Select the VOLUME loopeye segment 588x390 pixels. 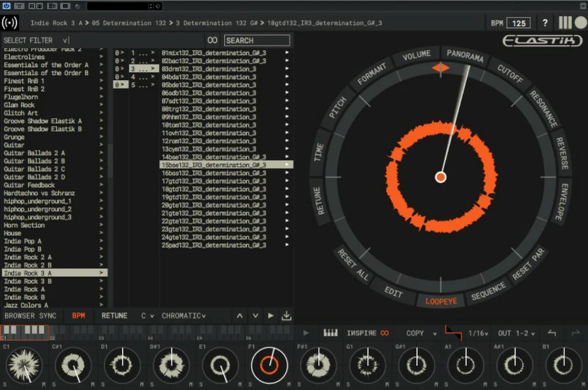pos(416,55)
